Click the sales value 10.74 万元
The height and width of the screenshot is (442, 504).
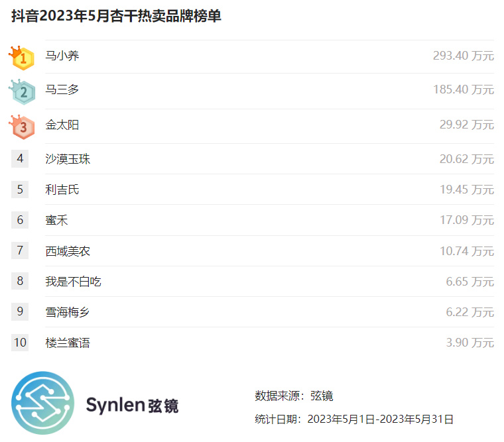point(467,251)
